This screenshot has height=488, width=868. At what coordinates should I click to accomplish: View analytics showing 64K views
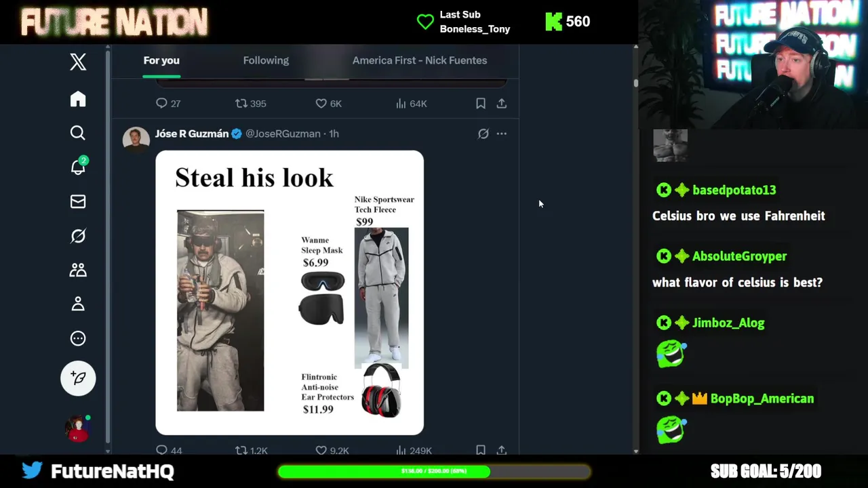(411, 103)
